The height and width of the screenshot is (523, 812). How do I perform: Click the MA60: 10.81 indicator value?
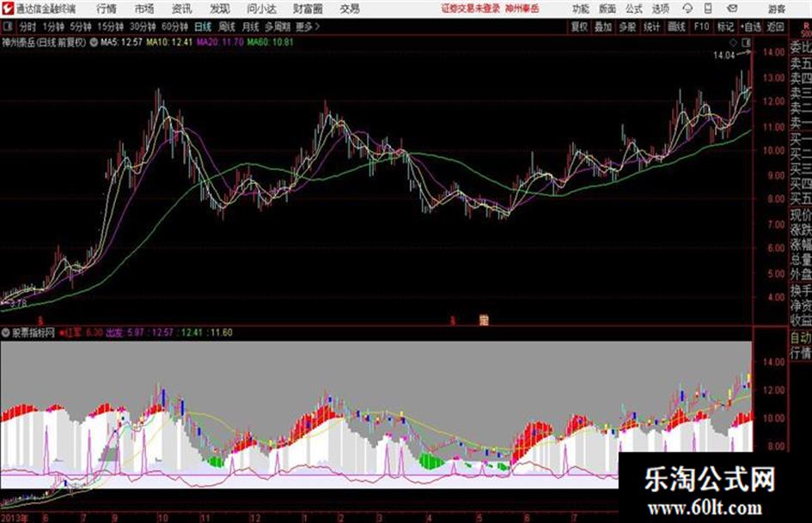click(x=270, y=42)
